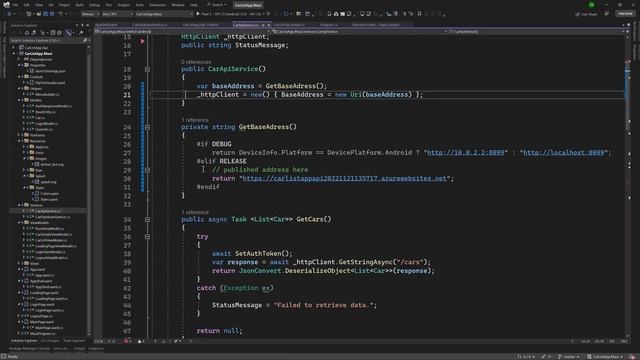The image size is (640, 360).
Task: Open the Pixel 5 debug target dropdown
Action: click(264, 14)
